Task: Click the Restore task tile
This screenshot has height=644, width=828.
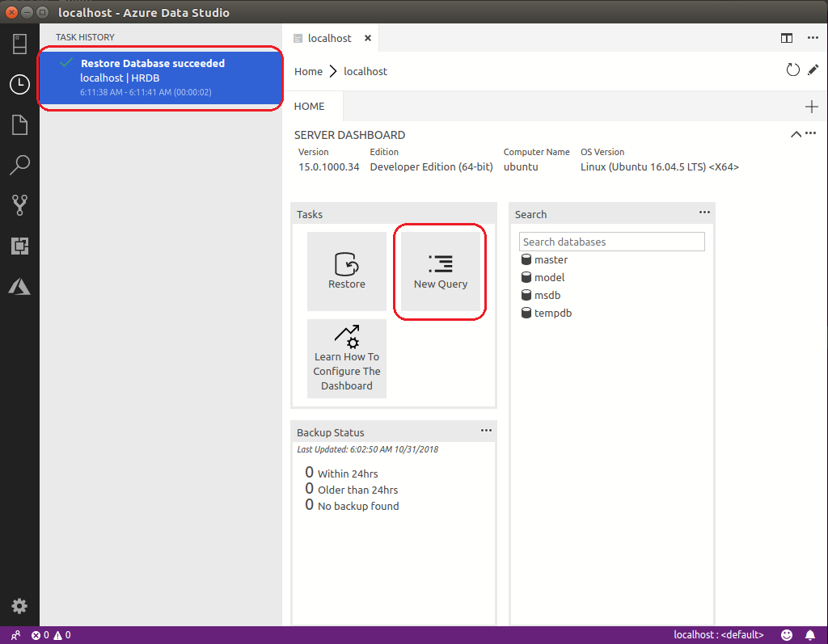Action: (x=346, y=271)
